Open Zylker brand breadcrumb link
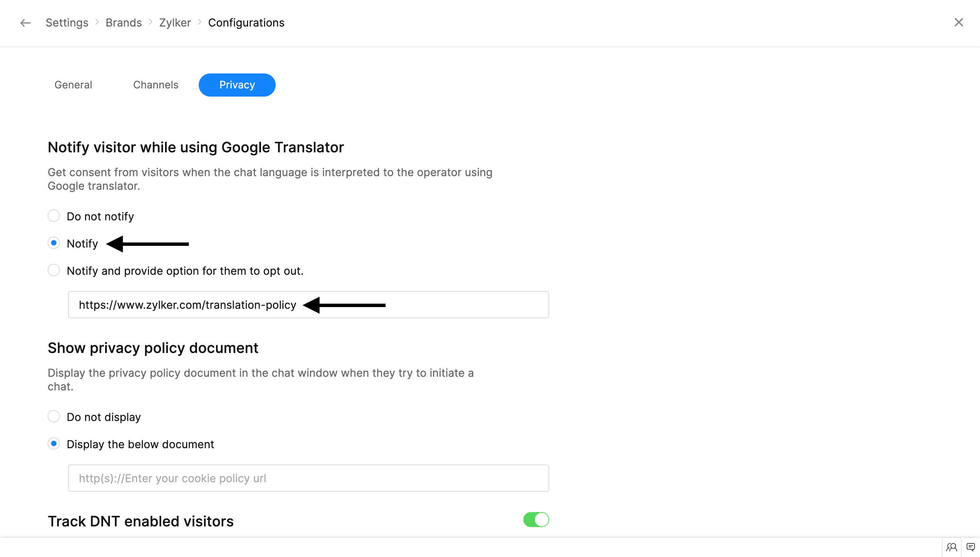The height and width of the screenshot is (557, 980). (x=175, y=23)
